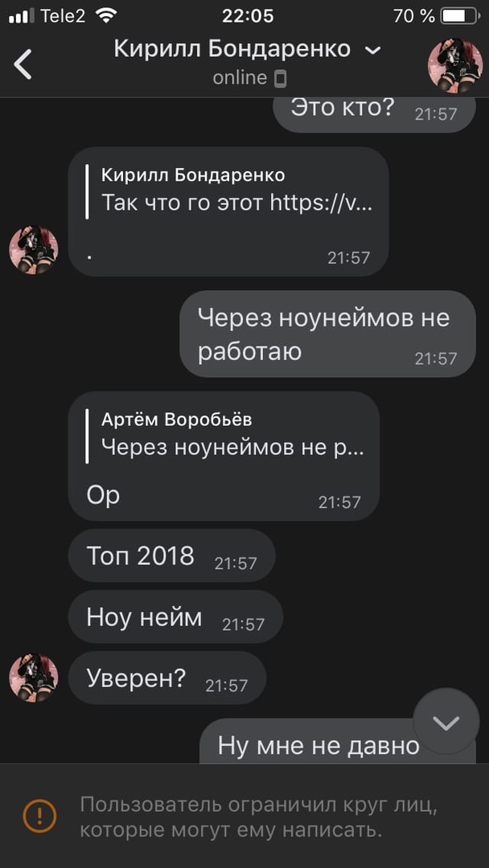Image resolution: width=489 pixels, height=868 pixels.
Task: Select the Уверен? message bubble
Action: (167, 678)
